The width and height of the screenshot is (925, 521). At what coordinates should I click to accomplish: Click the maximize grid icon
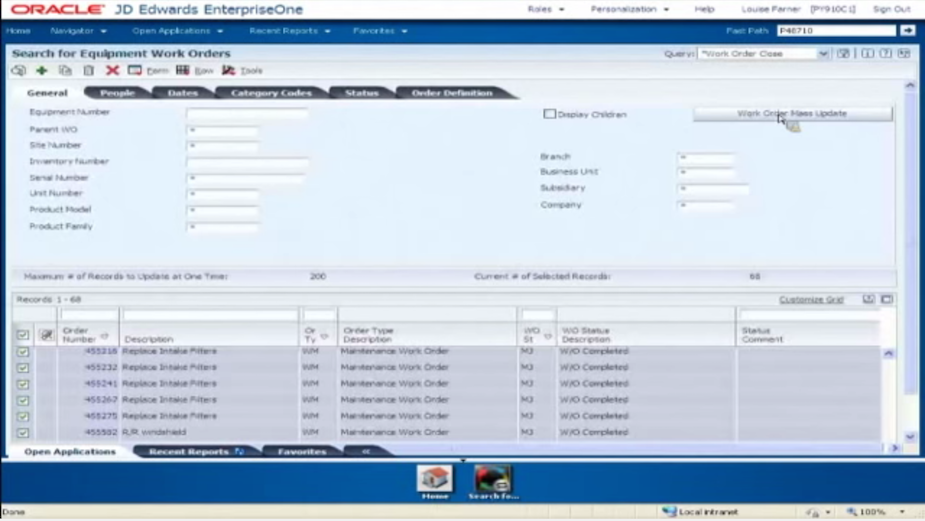[x=887, y=299]
